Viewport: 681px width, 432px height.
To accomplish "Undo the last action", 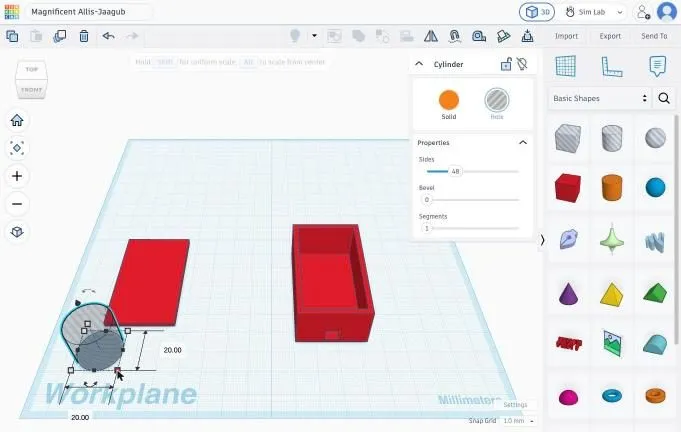I will pos(108,36).
